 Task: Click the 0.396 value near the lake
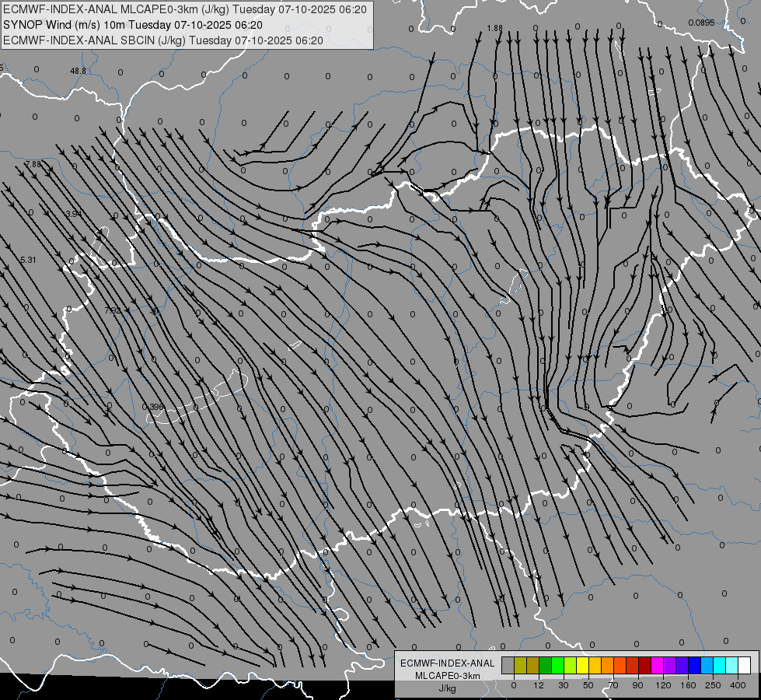(153, 407)
